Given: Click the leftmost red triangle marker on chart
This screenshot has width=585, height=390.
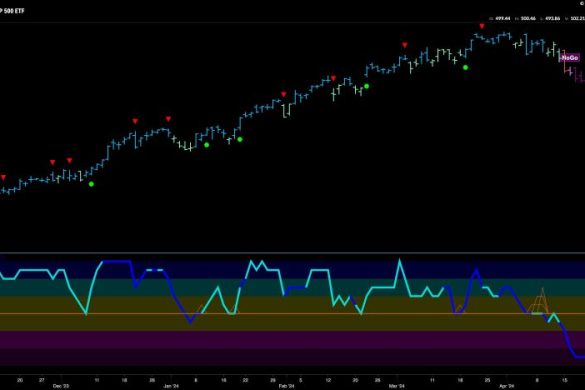Looking at the screenshot, I should pos(3,177).
